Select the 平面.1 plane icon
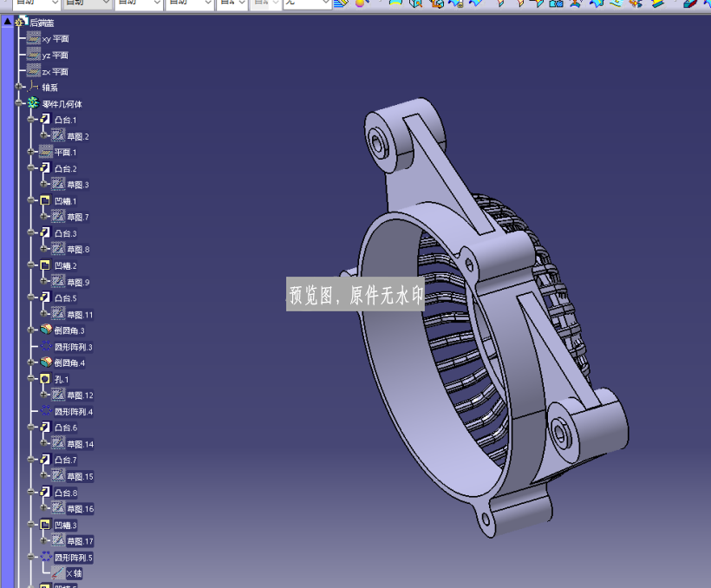This screenshot has width=711, height=588. click(46, 152)
